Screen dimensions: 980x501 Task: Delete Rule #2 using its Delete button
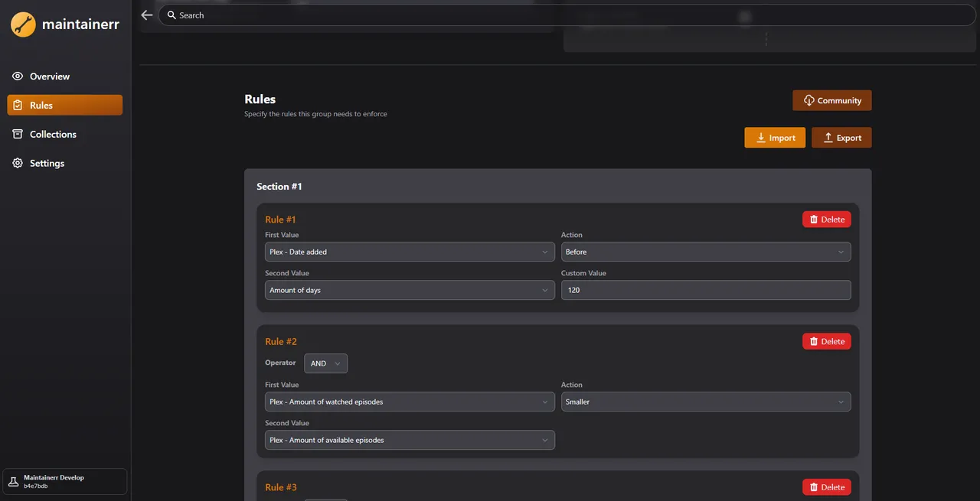tap(826, 341)
